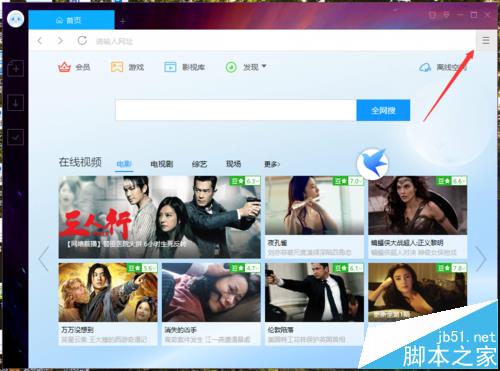Click the 消失的凶手 title text
This screenshot has width=500, height=371.
pos(180,330)
